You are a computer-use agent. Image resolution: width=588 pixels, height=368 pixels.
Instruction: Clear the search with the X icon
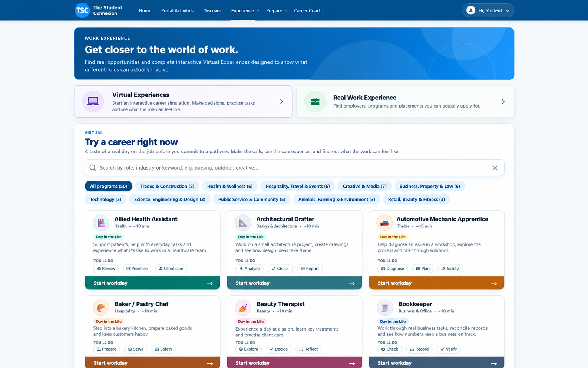click(495, 168)
